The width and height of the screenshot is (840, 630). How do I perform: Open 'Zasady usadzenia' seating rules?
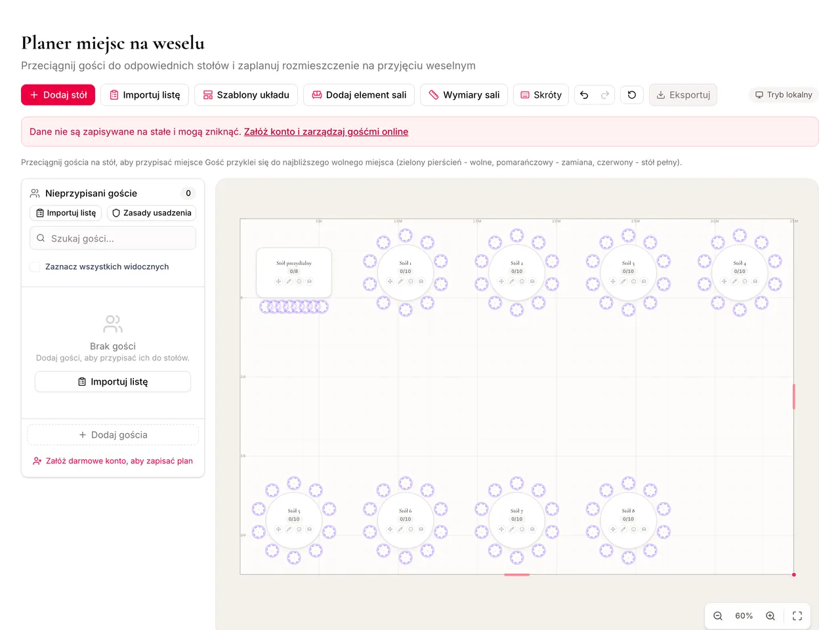152,213
